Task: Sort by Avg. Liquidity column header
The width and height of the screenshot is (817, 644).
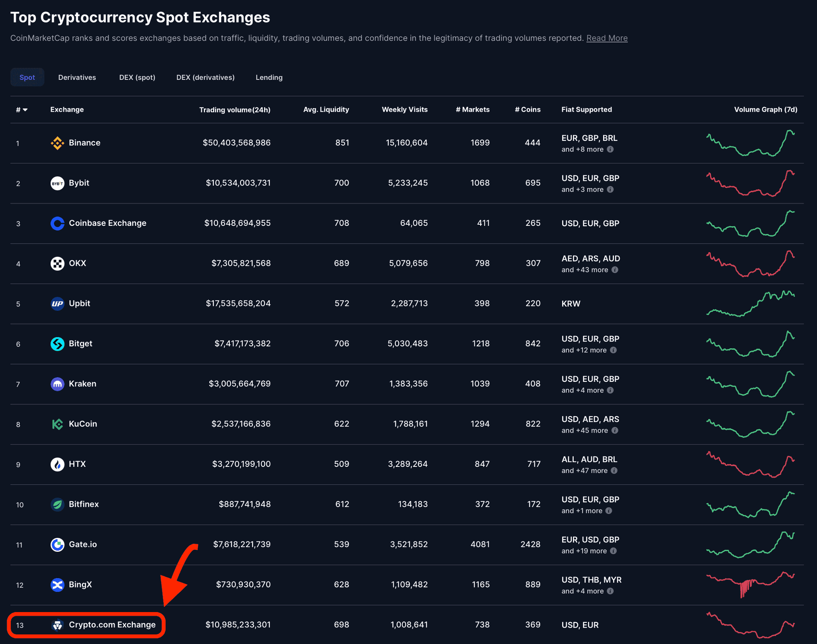Action: click(326, 109)
